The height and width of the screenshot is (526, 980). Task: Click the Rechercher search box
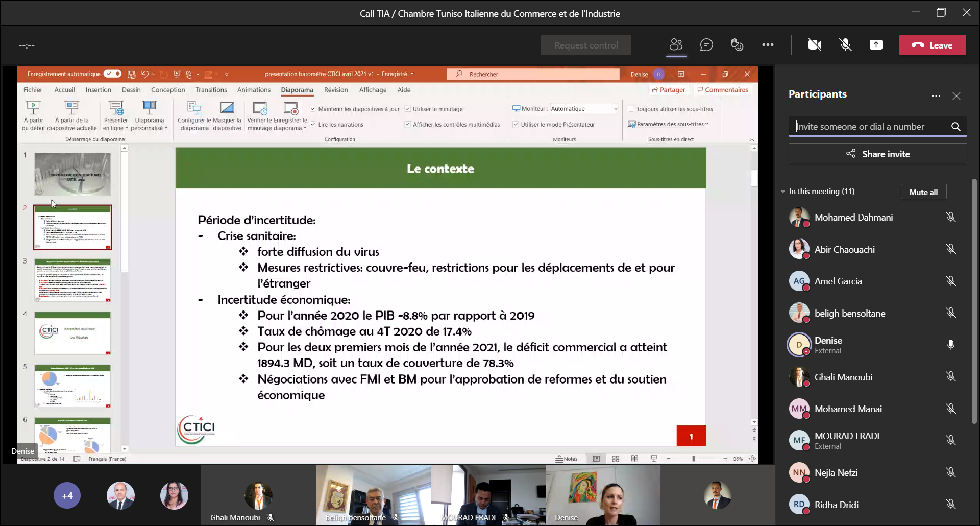[x=533, y=74]
